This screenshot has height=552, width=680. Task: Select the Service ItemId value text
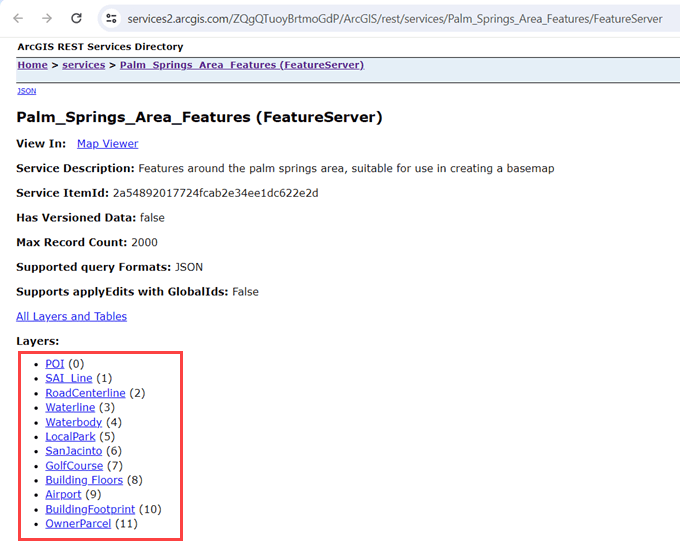point(216,193)
